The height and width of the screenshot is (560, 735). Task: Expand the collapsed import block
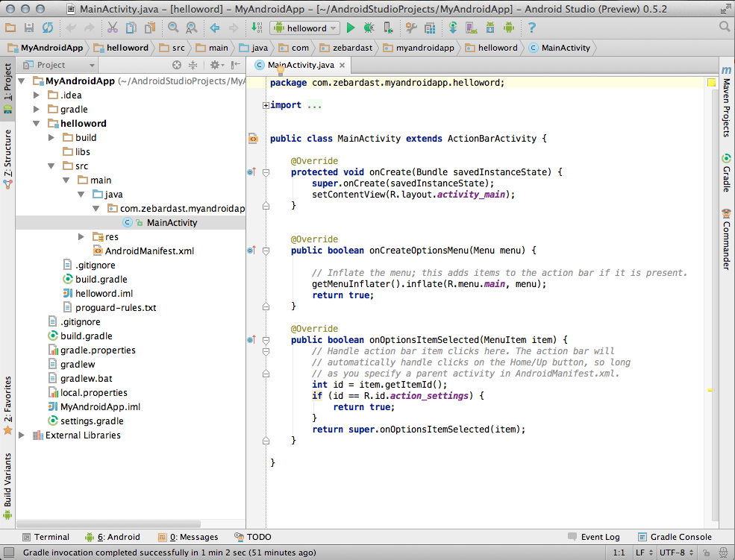pos(266,105)
